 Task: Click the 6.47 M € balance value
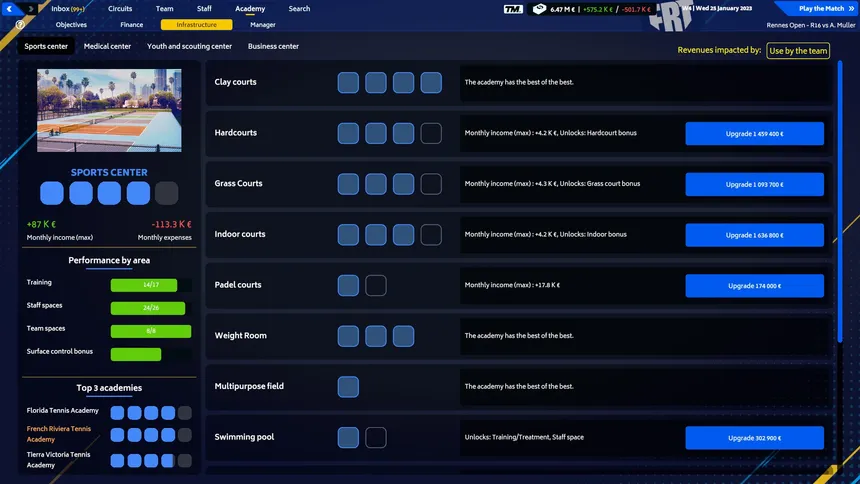click(562, 9)
